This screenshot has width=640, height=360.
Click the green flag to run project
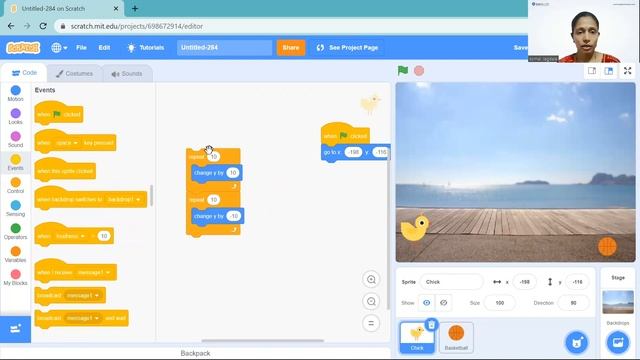[x=403, y=71]
